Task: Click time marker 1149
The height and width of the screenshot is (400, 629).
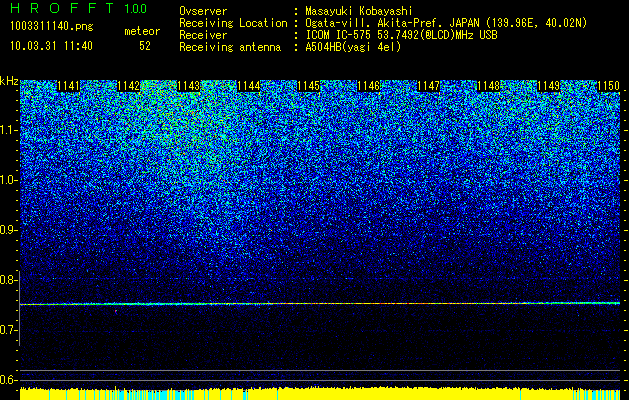Action: (548, 86)
